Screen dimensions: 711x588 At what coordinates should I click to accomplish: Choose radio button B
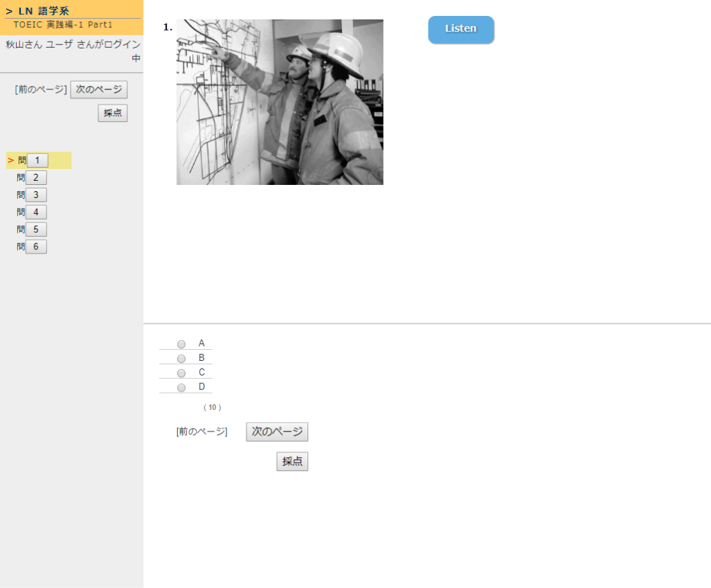181,359
